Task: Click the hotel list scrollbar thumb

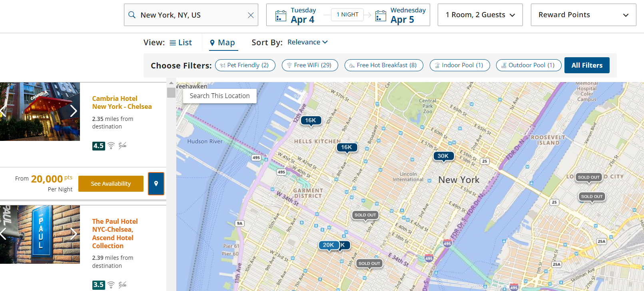Action: (x=171, y=93)
